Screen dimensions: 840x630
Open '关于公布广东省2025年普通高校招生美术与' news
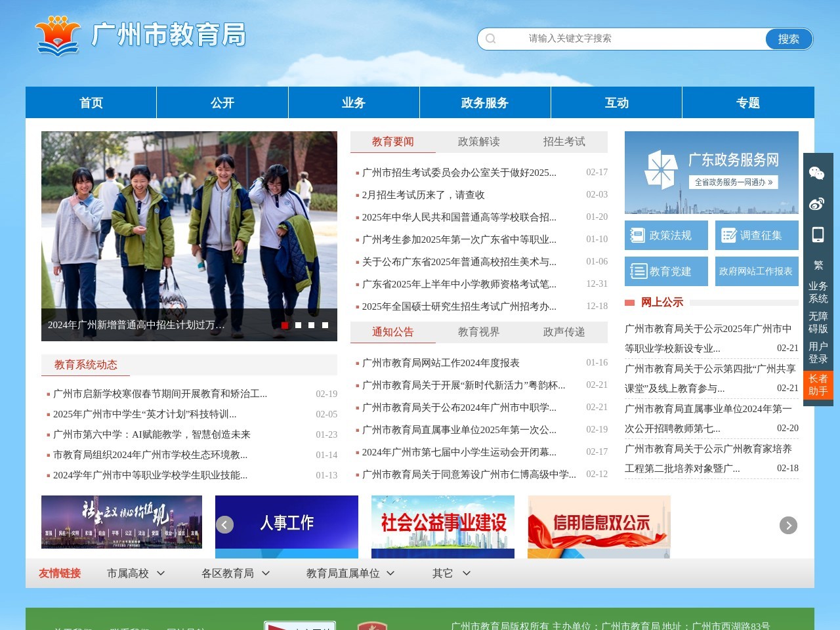(x=459, y=262)
